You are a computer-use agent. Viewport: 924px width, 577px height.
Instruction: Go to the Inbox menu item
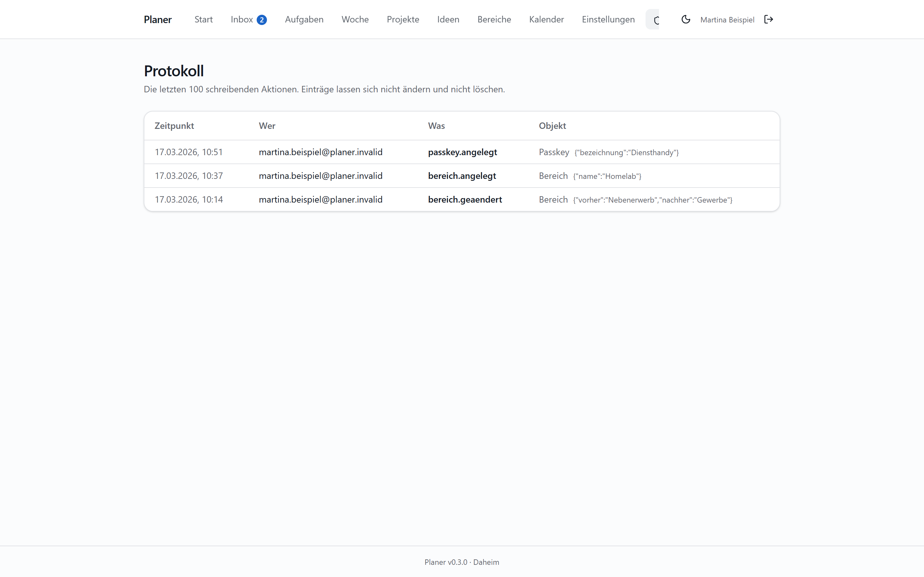(x=249, y=20)
